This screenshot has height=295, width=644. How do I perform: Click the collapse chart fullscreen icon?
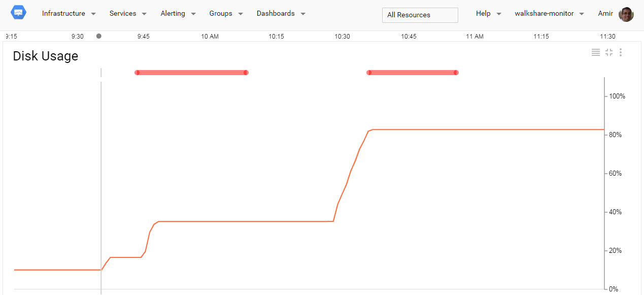click(x=609, y=52)
